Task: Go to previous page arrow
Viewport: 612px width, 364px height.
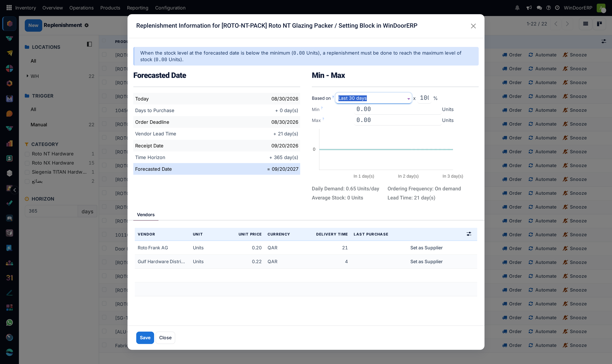Action: click(556, 24)
